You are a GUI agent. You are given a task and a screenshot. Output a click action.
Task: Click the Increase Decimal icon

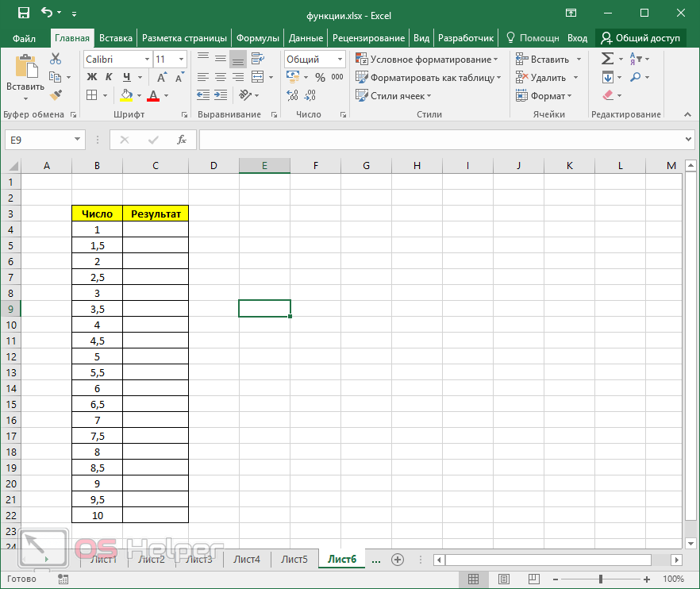[x=292, y=94]
